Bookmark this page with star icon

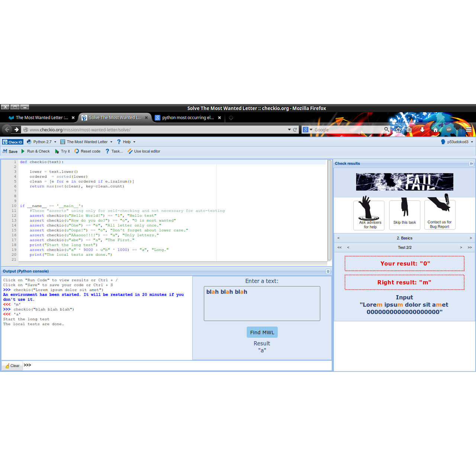pos(398,130)
